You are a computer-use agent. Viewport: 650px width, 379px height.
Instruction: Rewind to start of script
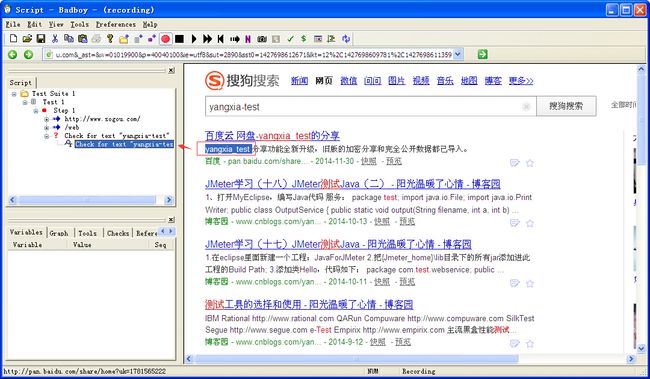tap(221, 39)
